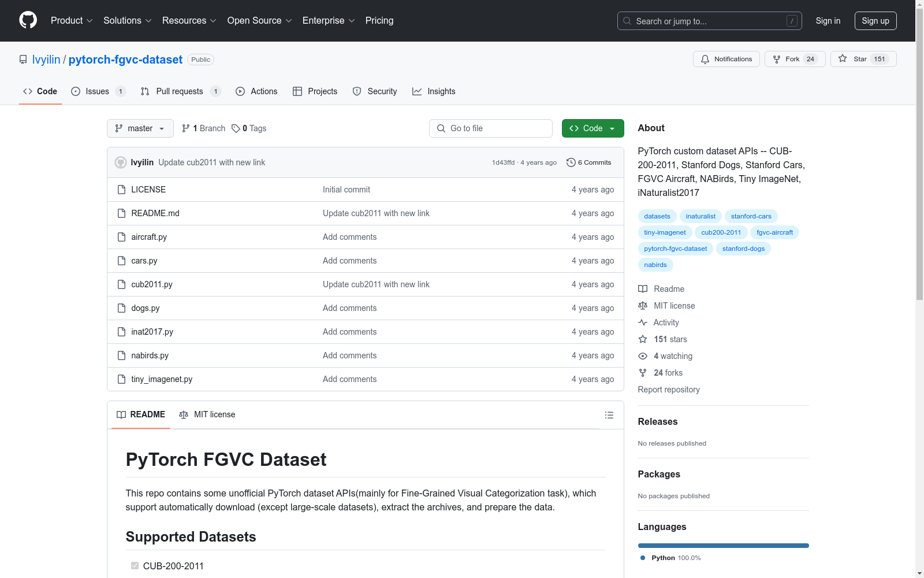View the 1 Branch page
The image size is (924, 578).
[203, 128]
